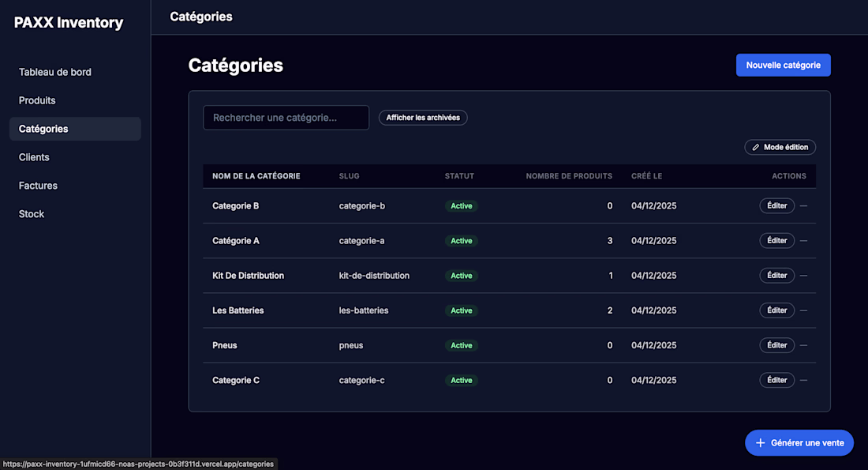
Task: Click the Nouvelle catégorie button
Action: (x=783, y=66)
